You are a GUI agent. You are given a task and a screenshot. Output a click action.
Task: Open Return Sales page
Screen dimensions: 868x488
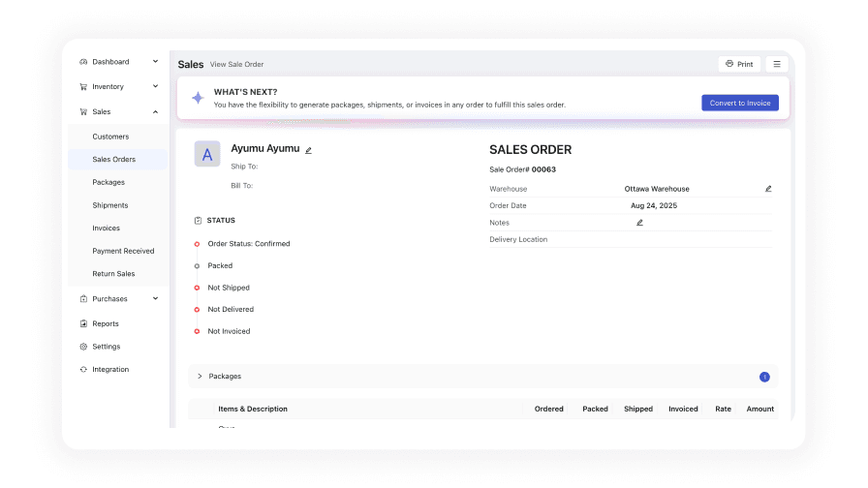[113, 274]
